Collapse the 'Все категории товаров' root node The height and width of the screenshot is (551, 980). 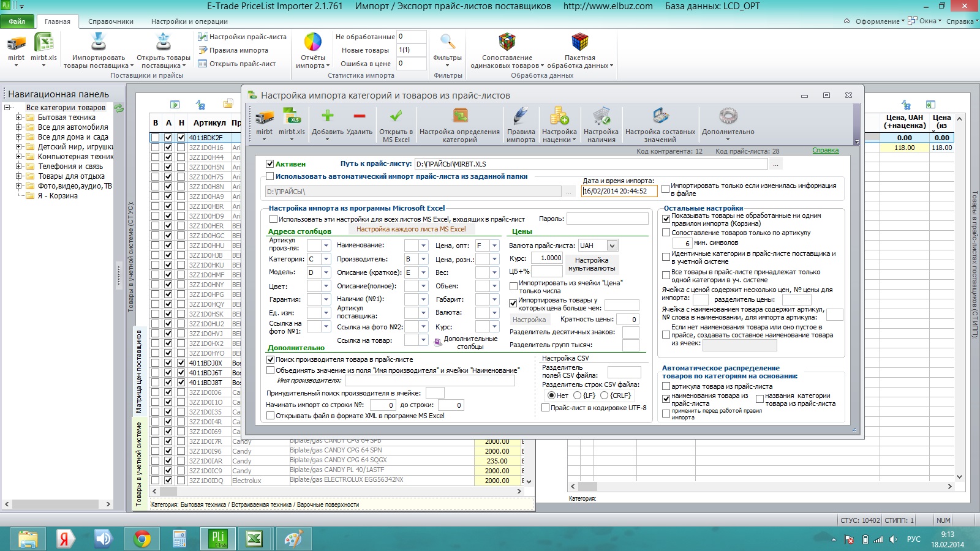point(7,108)
